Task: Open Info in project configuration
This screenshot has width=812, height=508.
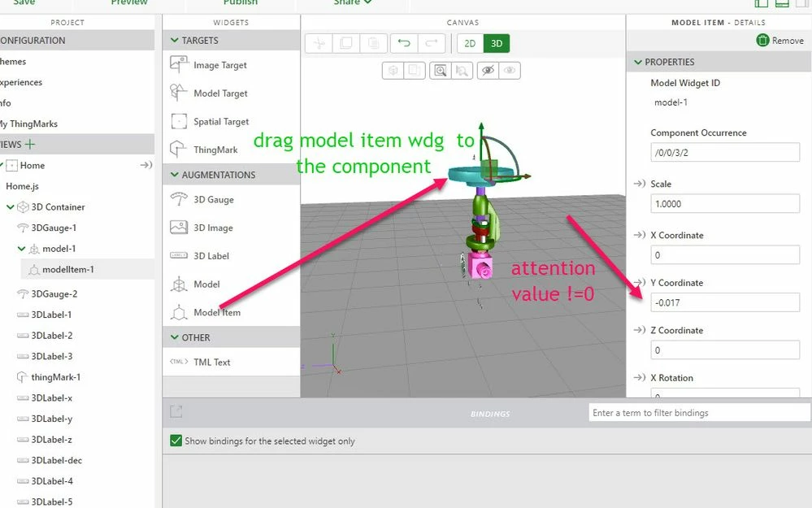Action: (x=6, y=103)
